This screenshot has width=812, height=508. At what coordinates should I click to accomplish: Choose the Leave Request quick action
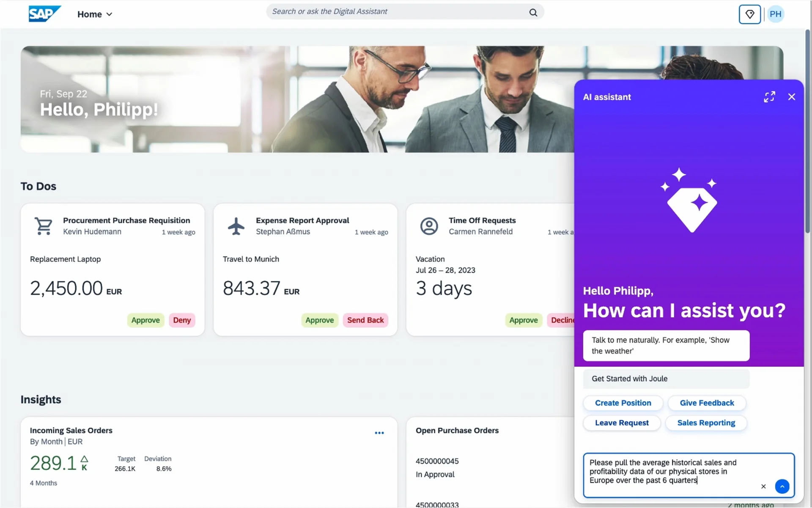pos(621,423)
